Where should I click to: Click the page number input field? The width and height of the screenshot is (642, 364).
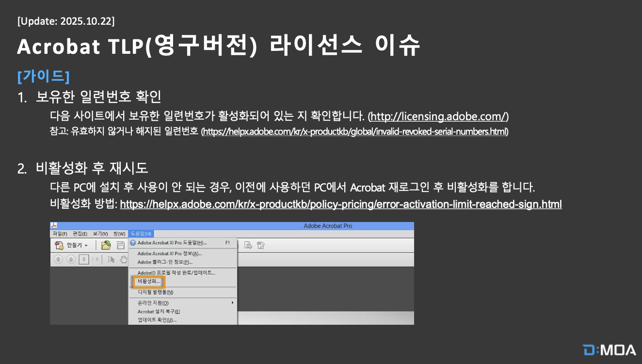point(84,259)
